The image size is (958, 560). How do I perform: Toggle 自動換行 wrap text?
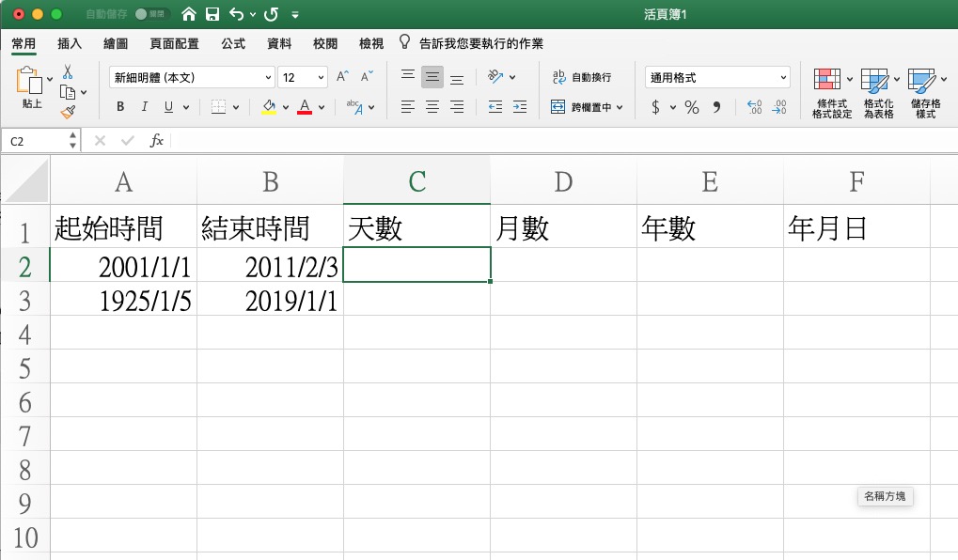(x=581, y=77)
